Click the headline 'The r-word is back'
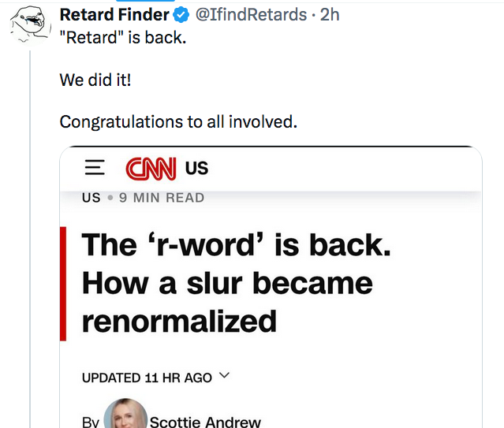504x428 pixels. 237,245
